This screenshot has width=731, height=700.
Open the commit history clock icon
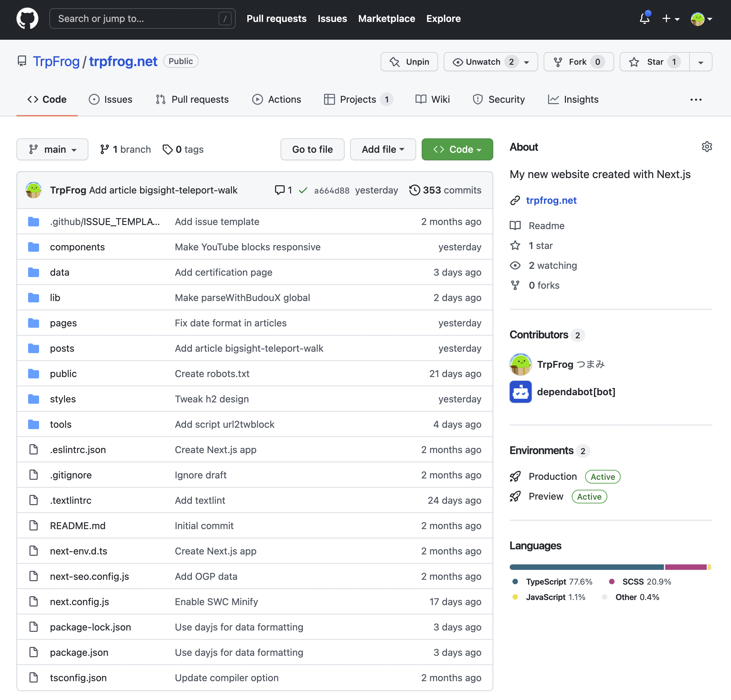point(414,190)
